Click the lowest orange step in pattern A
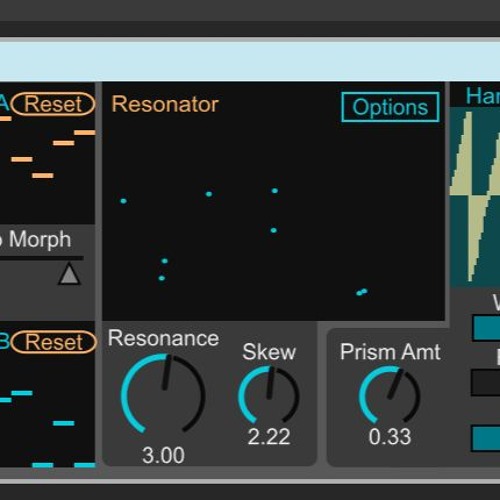 coord(43,175)
